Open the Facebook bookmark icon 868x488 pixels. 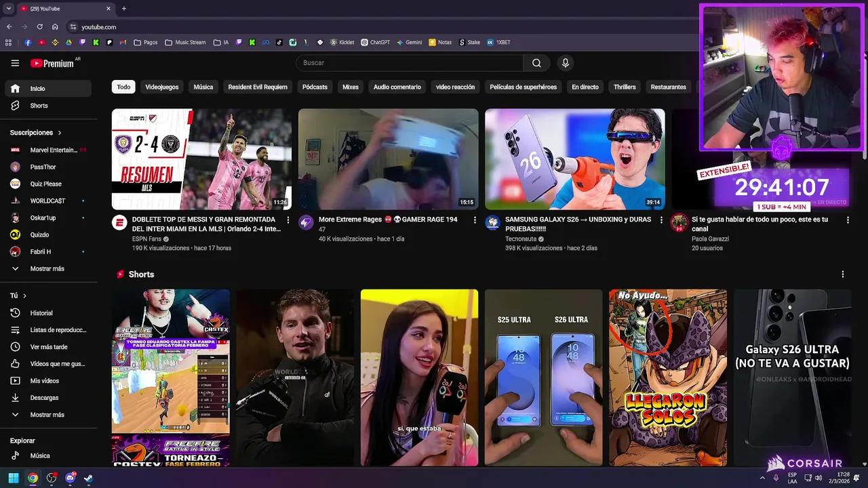pyautogui.click(x=28, y=42)
